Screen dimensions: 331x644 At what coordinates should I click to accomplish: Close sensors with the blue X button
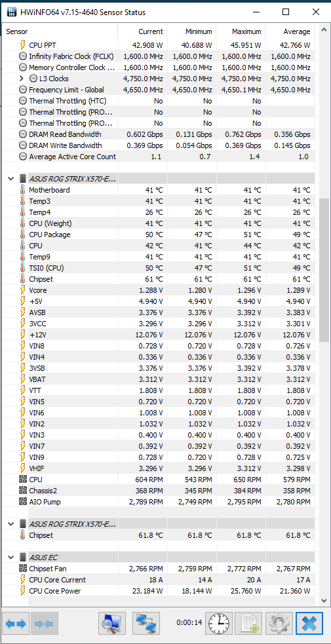click(x=309, y=623)
